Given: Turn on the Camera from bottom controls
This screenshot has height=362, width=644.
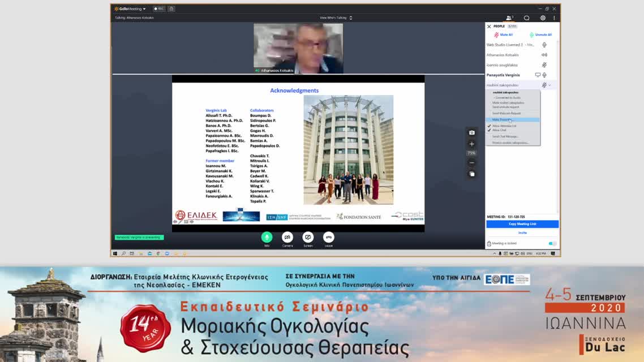Looking at the screenshot, I should 287,238.
